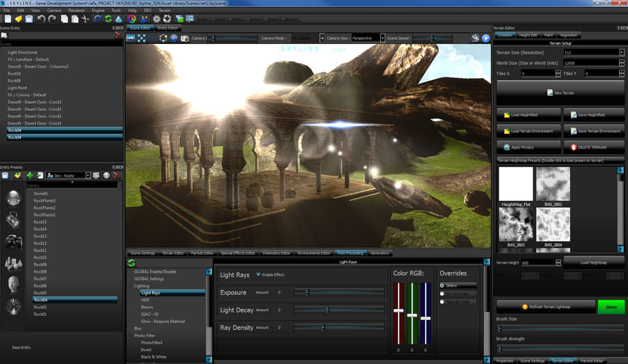Select the second Overrides radio option
The image size is (628, 364).
(x=442, y=294)
